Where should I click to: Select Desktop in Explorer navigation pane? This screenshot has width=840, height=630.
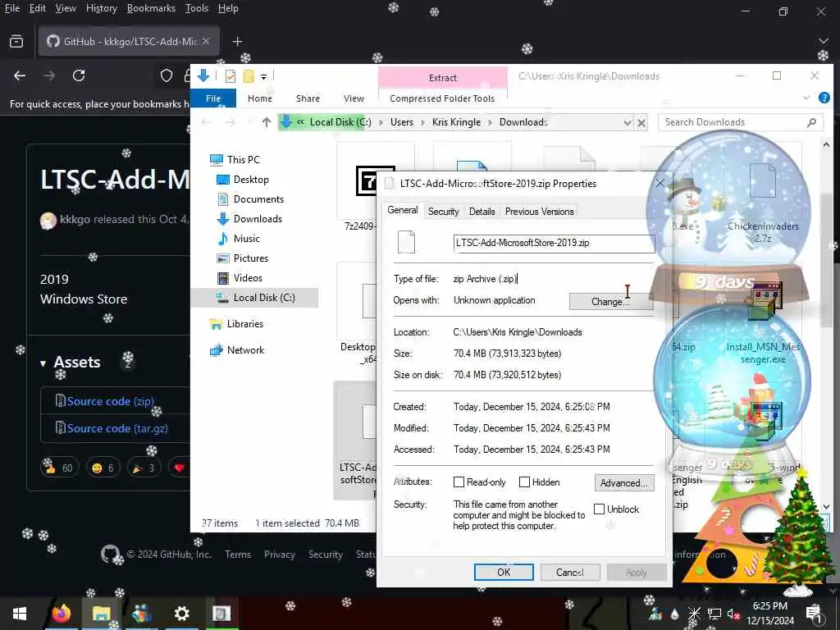click(x=251, y=180)
